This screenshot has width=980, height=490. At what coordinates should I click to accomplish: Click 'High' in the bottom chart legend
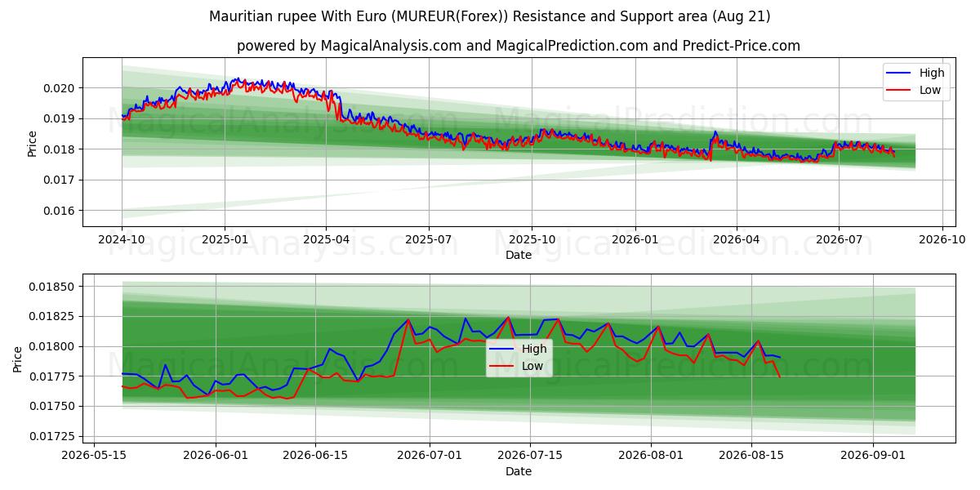[534, 349]
